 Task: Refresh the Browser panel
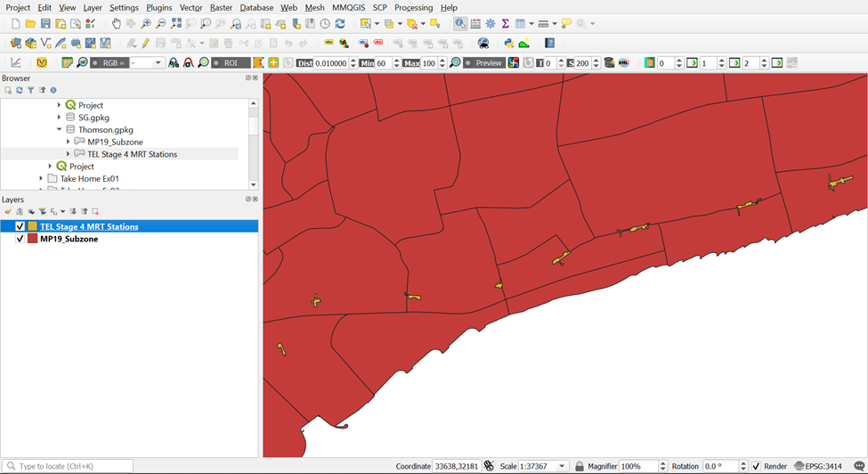(x=20, y=90)
